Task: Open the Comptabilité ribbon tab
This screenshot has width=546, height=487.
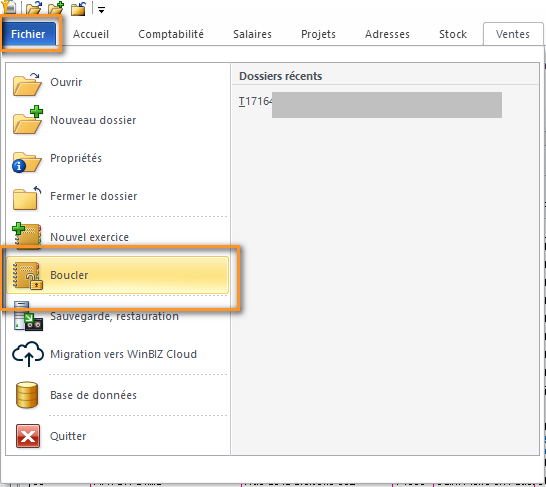Action: point(171,34)
